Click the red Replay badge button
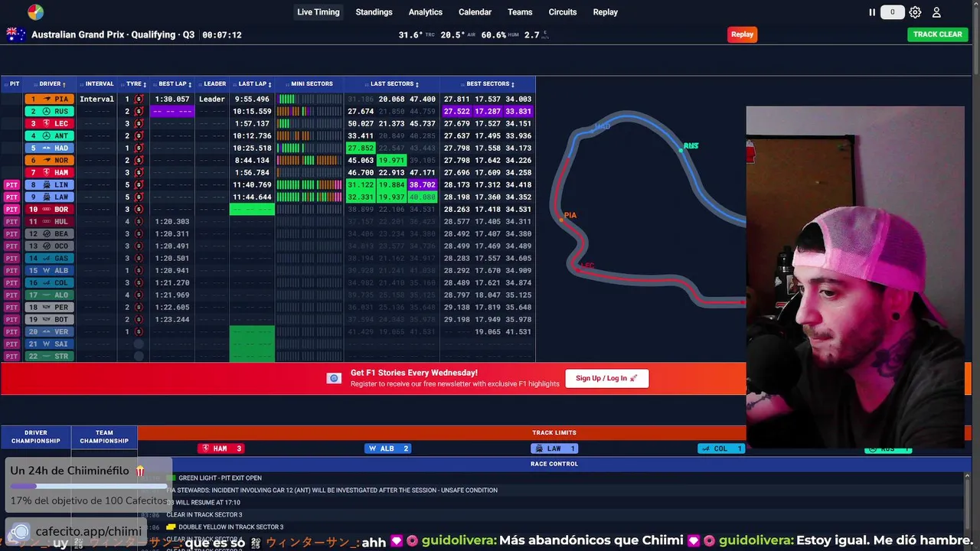Viewport: 980px width, 551px height. pos(742,34)
